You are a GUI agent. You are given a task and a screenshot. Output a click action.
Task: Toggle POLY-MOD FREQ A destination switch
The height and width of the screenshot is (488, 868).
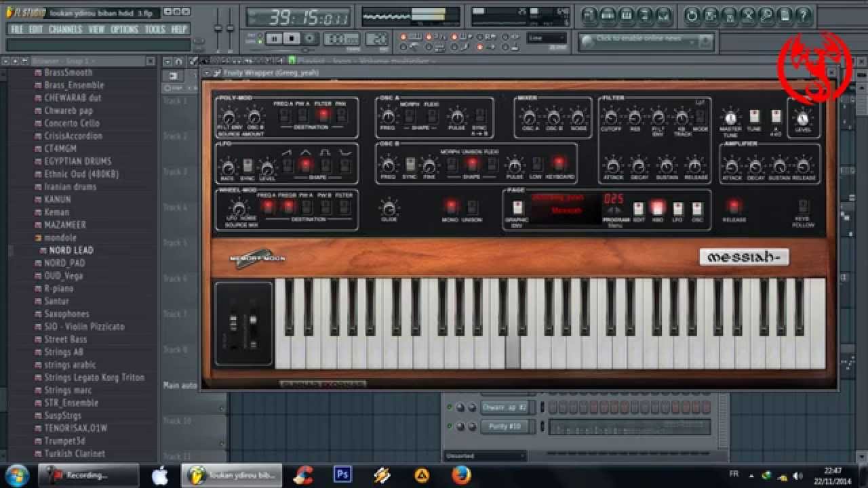(285, 115)
